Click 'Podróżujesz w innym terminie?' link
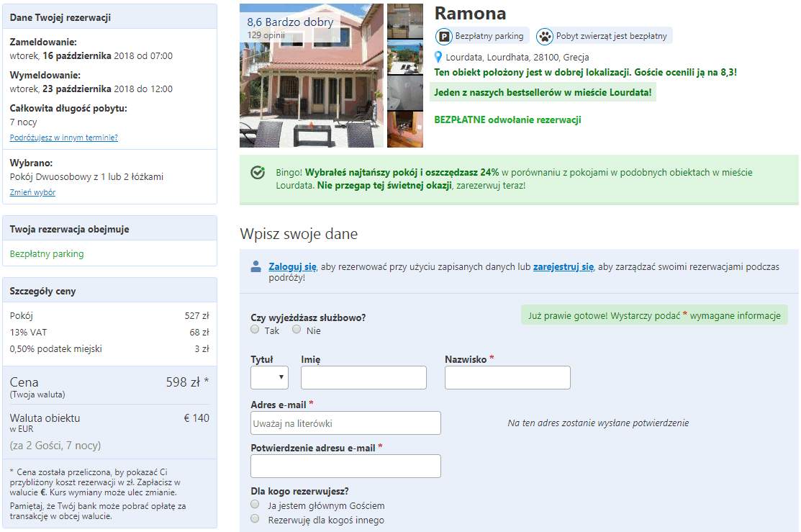The image size is (801, 532). tap(63, 137)
